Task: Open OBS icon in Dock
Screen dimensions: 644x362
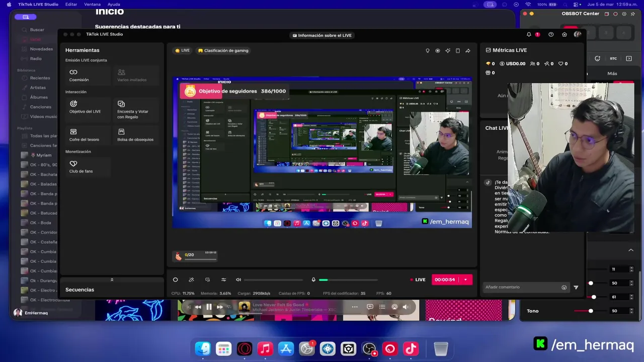Action: click(369, 349)
